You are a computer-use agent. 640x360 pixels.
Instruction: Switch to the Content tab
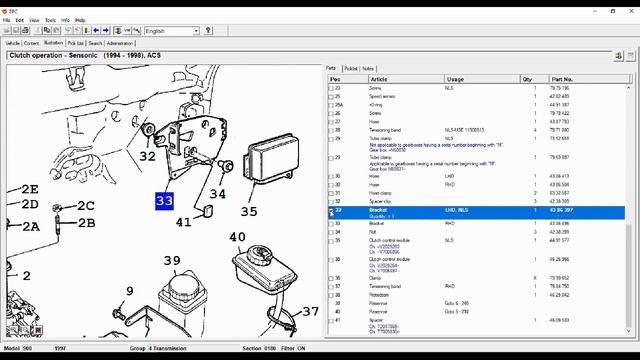tap(31, 43)
